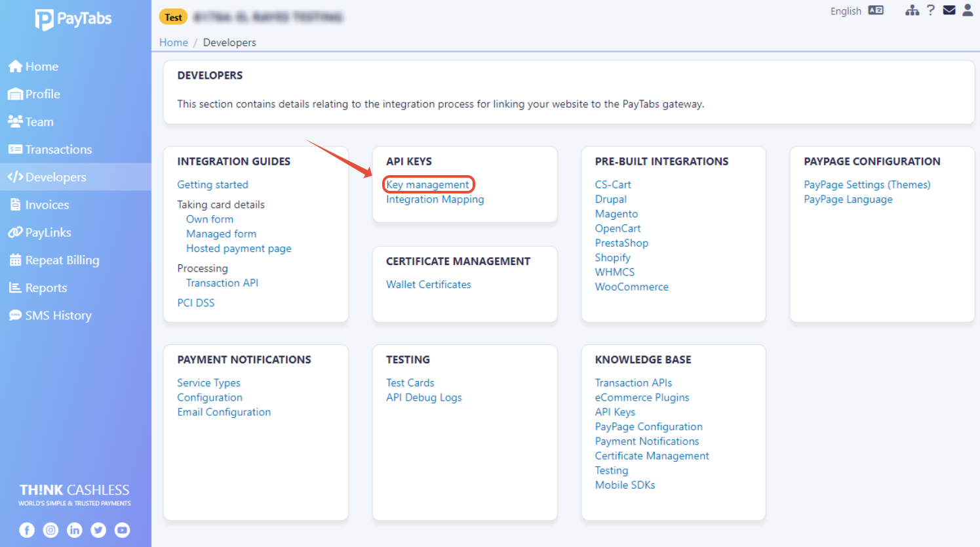The width and height of the screenshot is (980, 547).
Task: Open Profile in the sidebar
Action: [75, 94]
